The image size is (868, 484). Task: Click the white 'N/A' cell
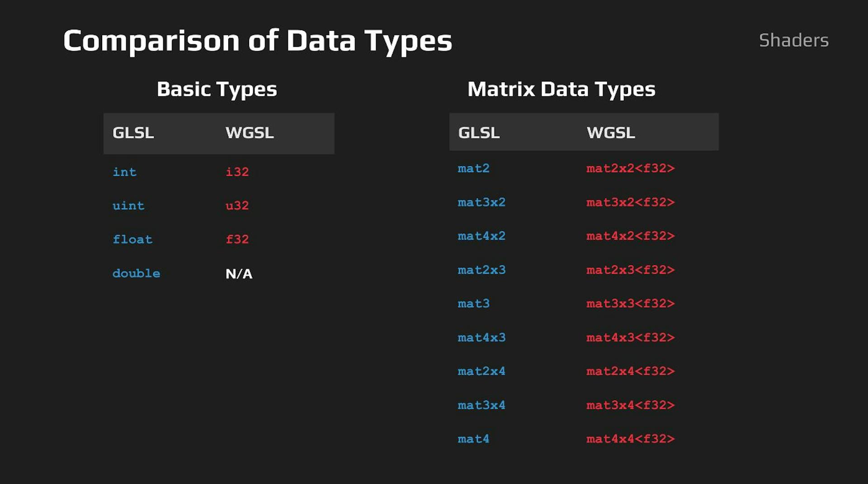[239, 273]
